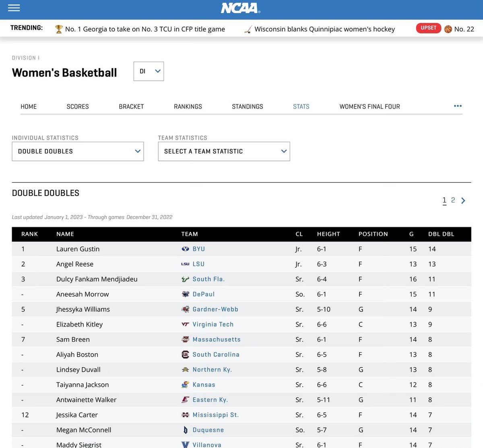
Task: Open the BYU team link
Action: [x=199, y=249]
